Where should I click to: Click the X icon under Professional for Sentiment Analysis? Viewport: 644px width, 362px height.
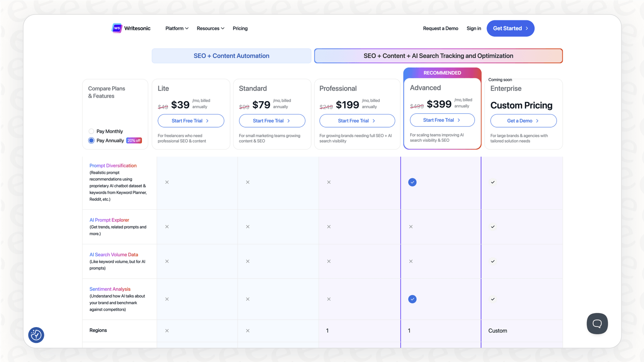(x=329, y=299)
